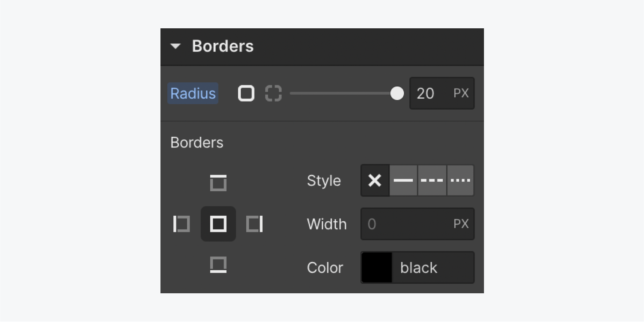
Task: Choose the dashed border style
Action: click(432, 181)
